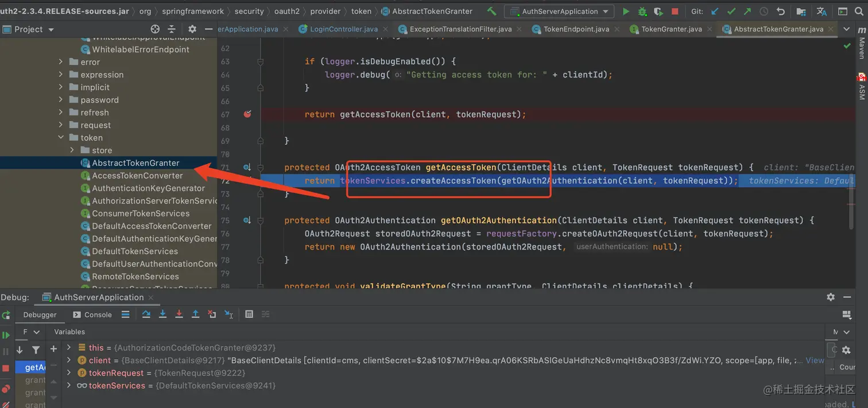
Task: Collapse the token folder
Action: pyautogui.click(x=61, y=138)
